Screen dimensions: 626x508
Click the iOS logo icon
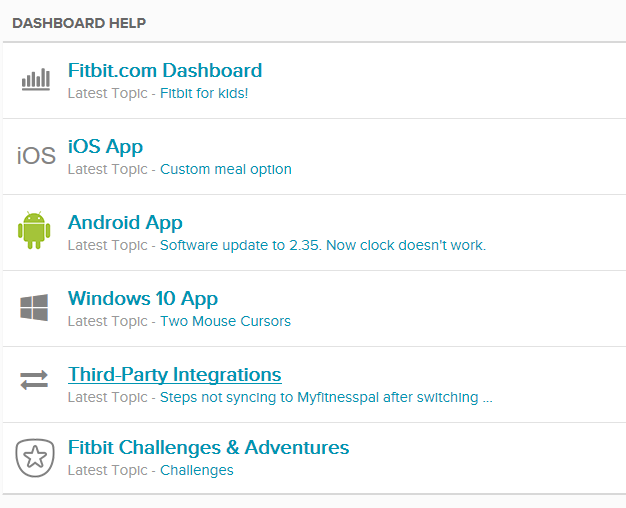tap(36, 156)
